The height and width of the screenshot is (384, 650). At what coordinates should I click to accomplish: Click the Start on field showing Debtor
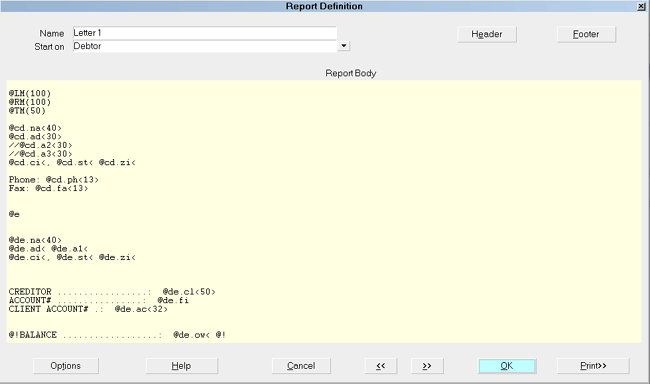(205, 46)
